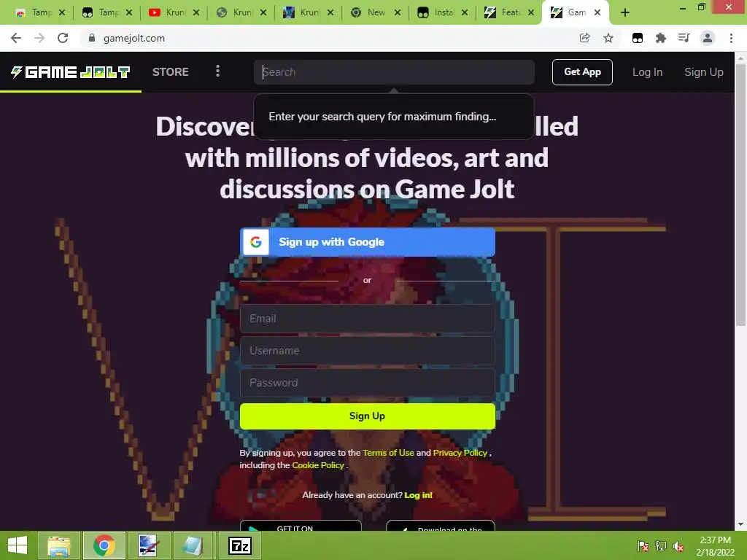This screenshot has height=560, width=747.
Task: Click the Password input field
Action: 368,383
